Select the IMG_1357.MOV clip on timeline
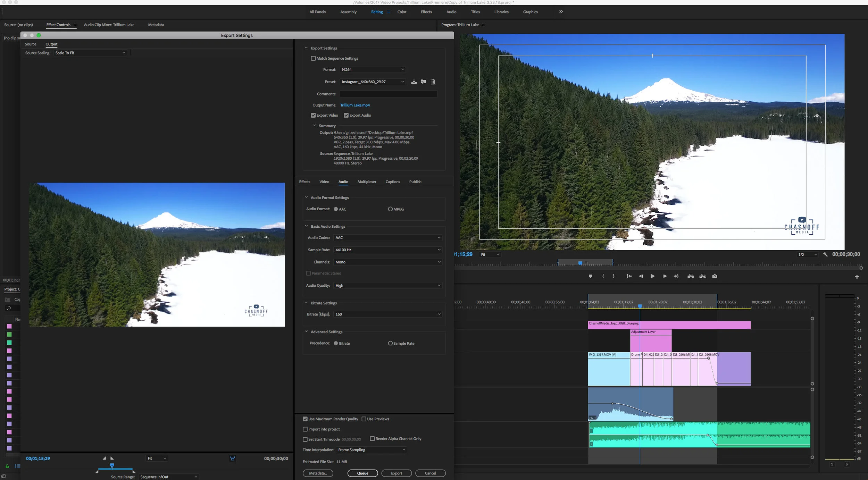 click(x=609, y=369)
